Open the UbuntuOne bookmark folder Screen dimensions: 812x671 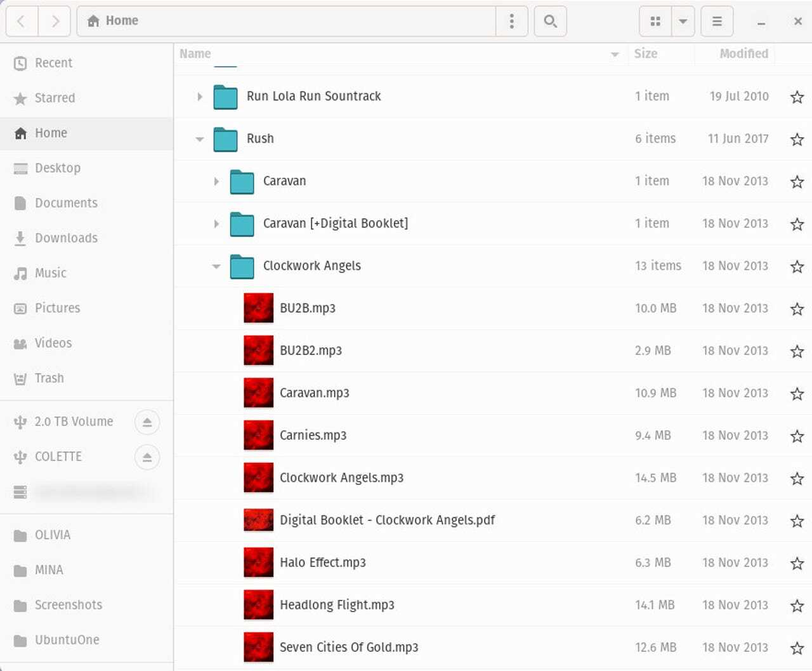point(86,640)
